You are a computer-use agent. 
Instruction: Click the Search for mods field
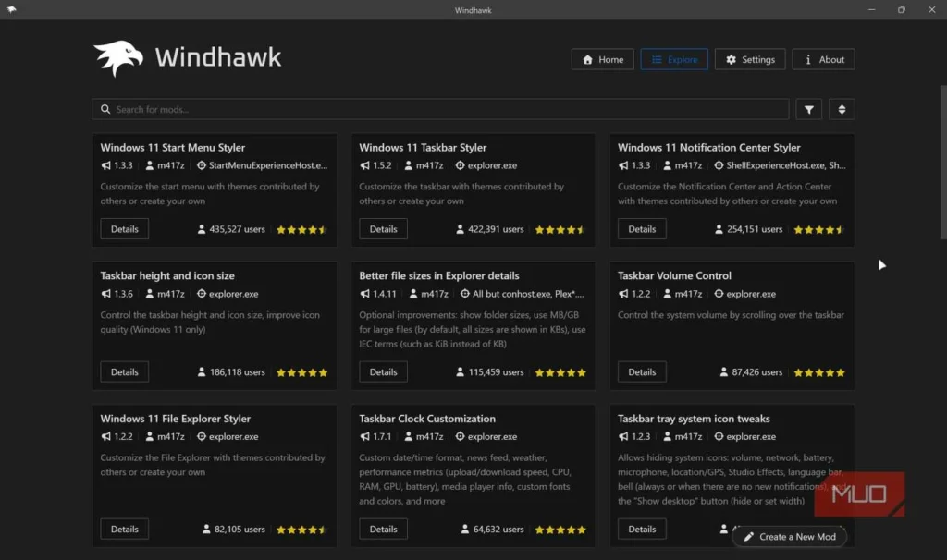(x=440, y=109)
